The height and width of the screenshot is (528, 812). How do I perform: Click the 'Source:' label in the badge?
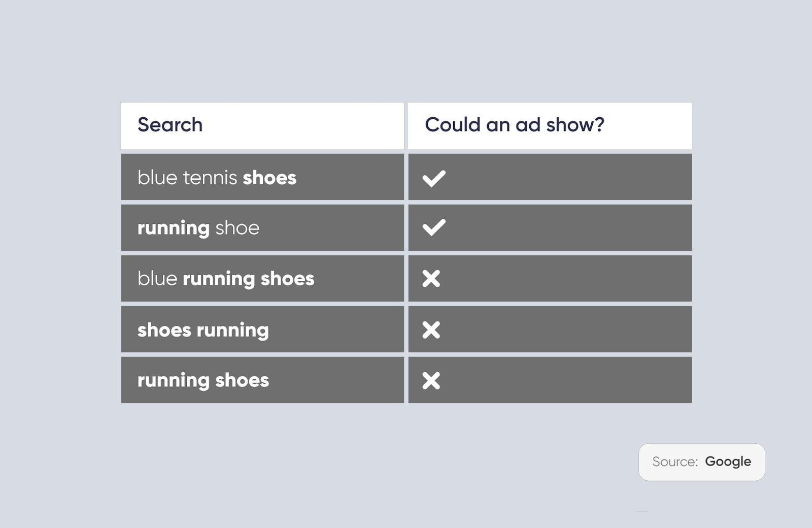click(x=675, y=461)
